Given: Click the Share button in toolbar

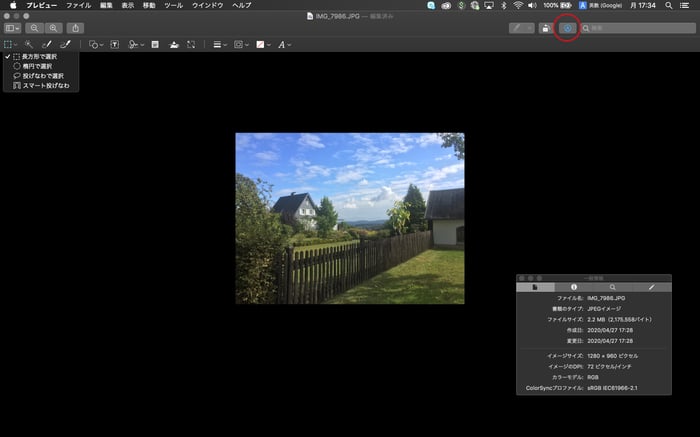Looking at the screenshot, I should 75,28.
